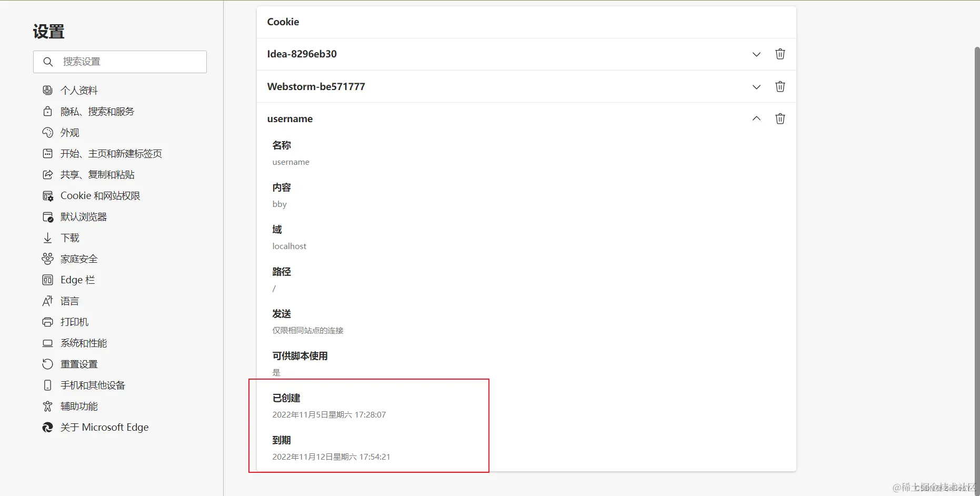Click the 个人资料 profile icon

(47, 90)
